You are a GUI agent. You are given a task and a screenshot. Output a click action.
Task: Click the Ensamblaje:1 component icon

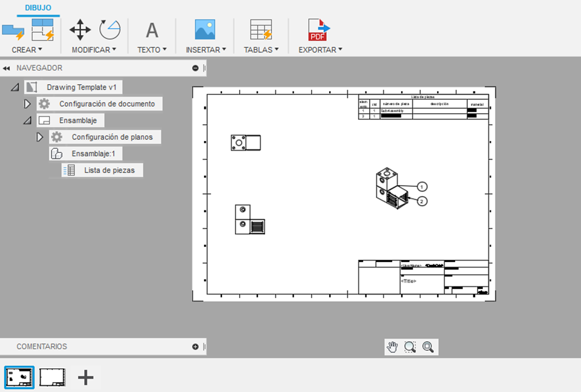pyautogui.click(x=56, y=154)
